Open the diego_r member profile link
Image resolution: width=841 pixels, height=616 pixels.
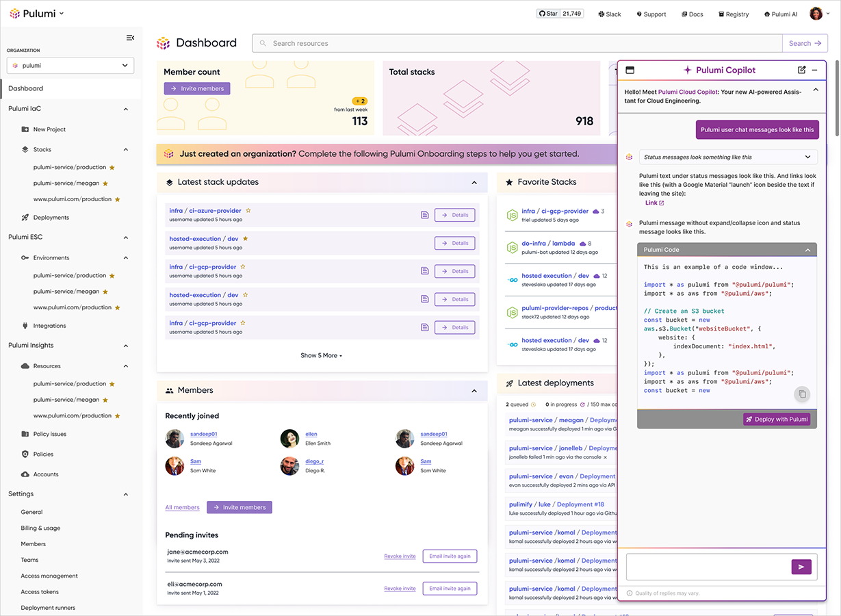click(315, 462)
